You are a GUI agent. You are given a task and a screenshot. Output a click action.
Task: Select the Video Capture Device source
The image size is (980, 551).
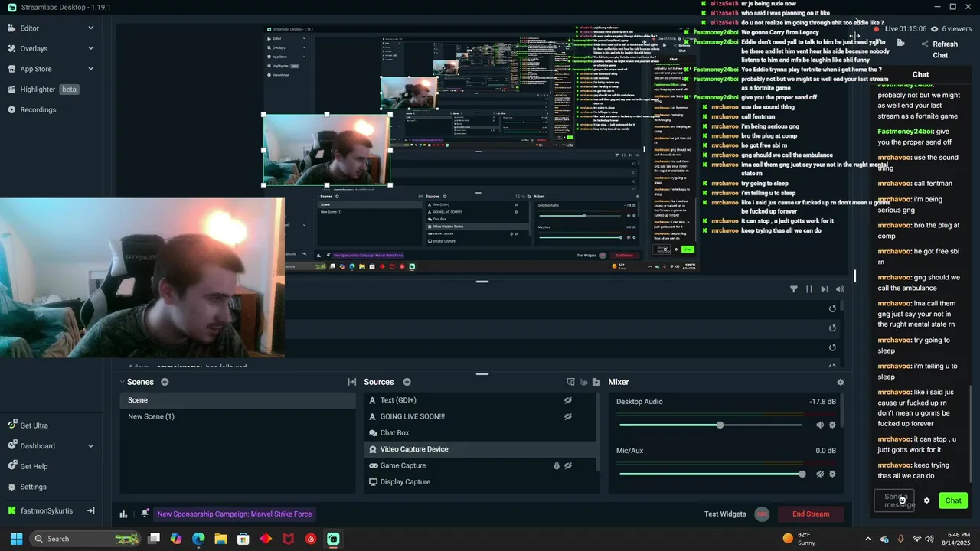click(479, 449)
